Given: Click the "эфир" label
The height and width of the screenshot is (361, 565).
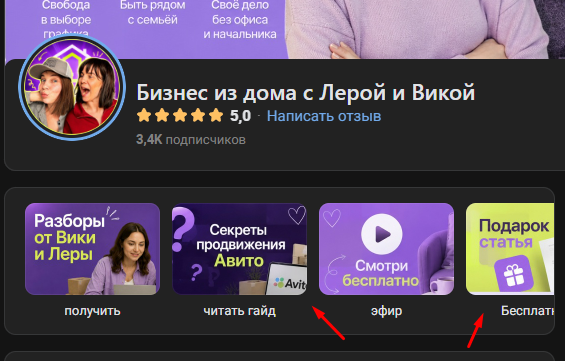Looking at the screenshot, I should 386,311.
